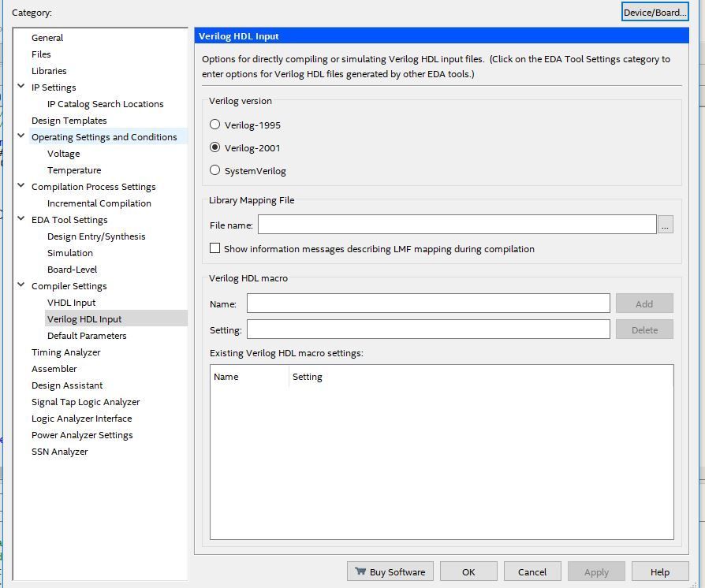Select the Libraries category
705x588 pixels.
click(49, 71)
